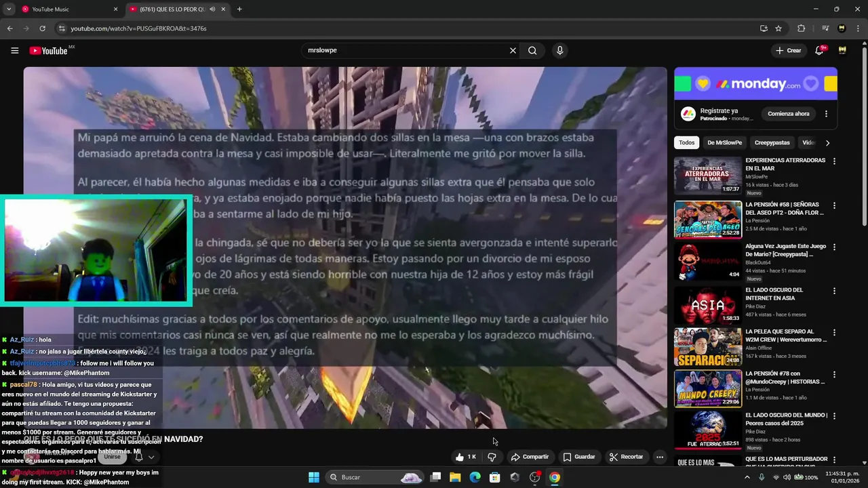
Task: Click the video player area
Action: [x=345, y=247]
